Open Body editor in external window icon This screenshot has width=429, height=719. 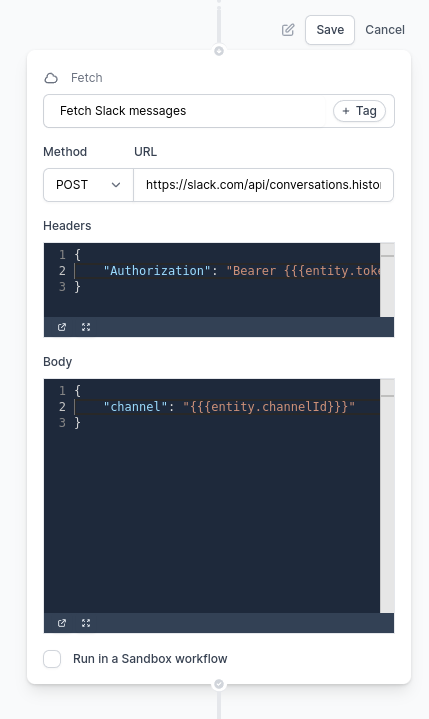tap(62, 623)
